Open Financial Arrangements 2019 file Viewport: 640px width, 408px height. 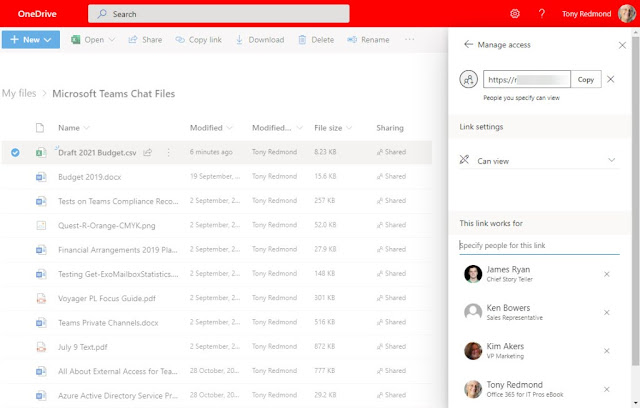118,250
